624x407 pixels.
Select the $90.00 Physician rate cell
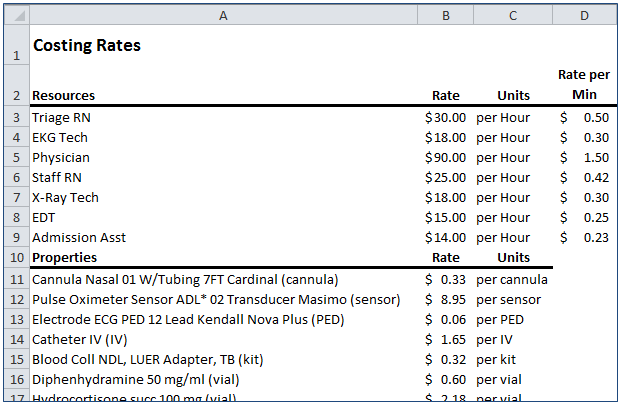(x=445, y=157)
